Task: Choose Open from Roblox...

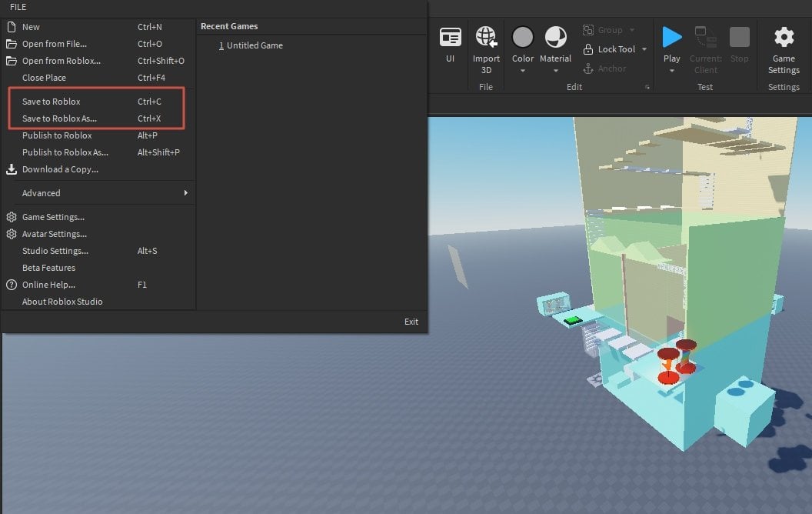Action: click(x=98, y=61)
